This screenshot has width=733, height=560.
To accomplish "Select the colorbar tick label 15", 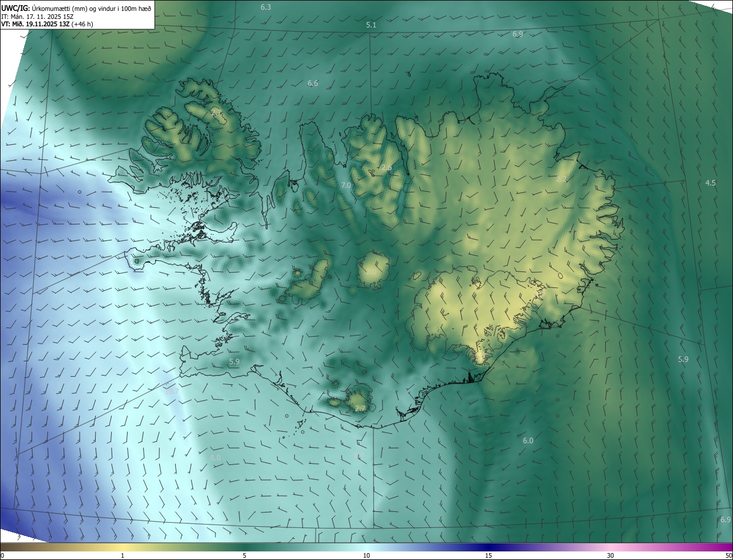I will point(488,555).
